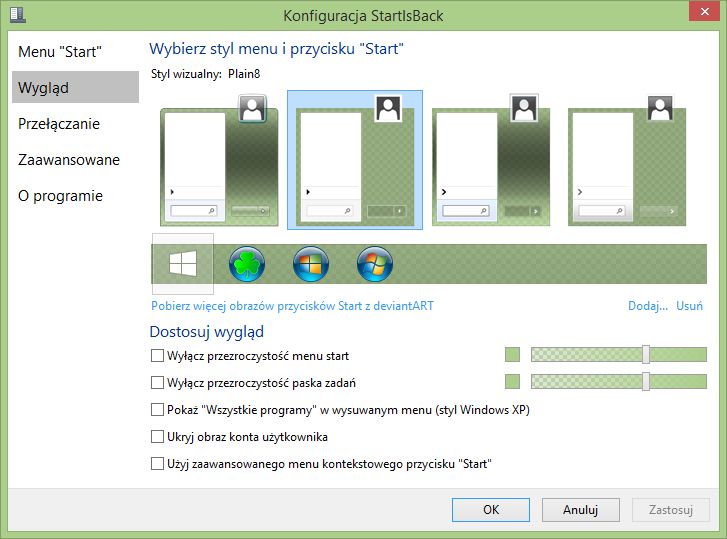727x539 pixels.
Task: Open the Menu "Start" section
Action: point(75,51)
